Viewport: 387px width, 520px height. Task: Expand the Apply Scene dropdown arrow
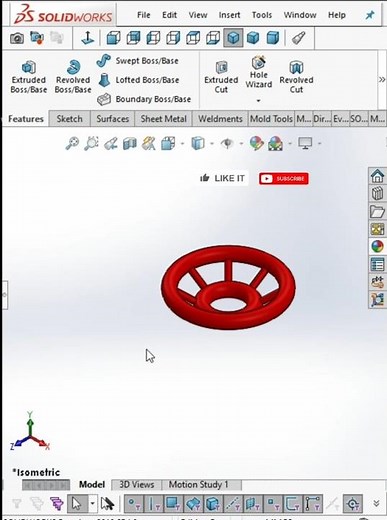tap(290, 144)
